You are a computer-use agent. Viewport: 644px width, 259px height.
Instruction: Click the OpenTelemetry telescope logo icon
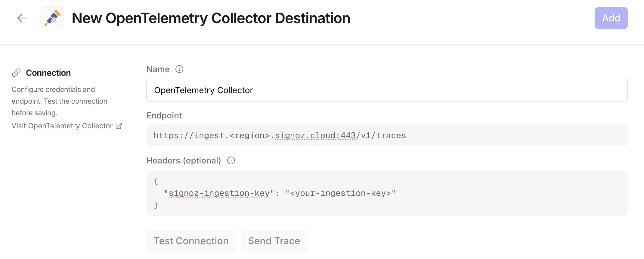tap(53, 18)
